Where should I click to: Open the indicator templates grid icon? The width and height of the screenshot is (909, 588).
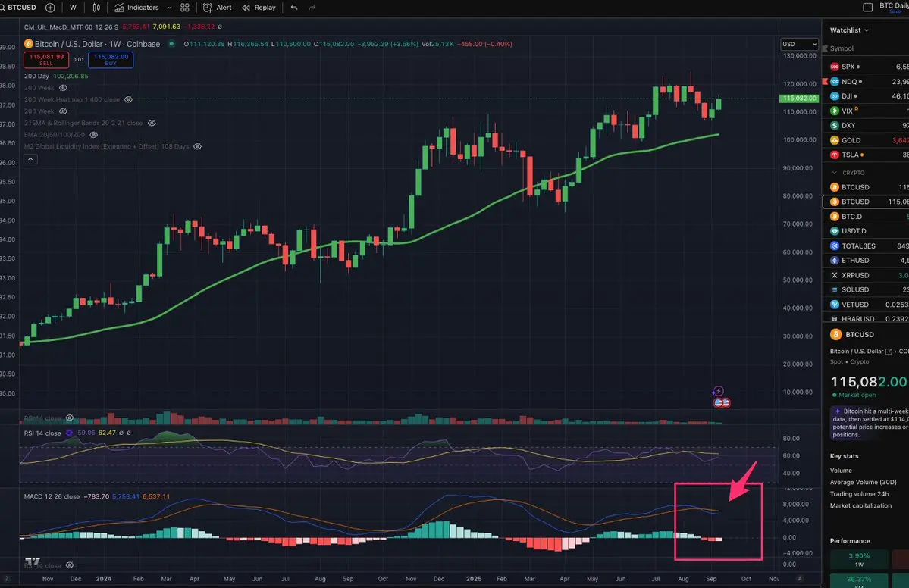(185, 8)
